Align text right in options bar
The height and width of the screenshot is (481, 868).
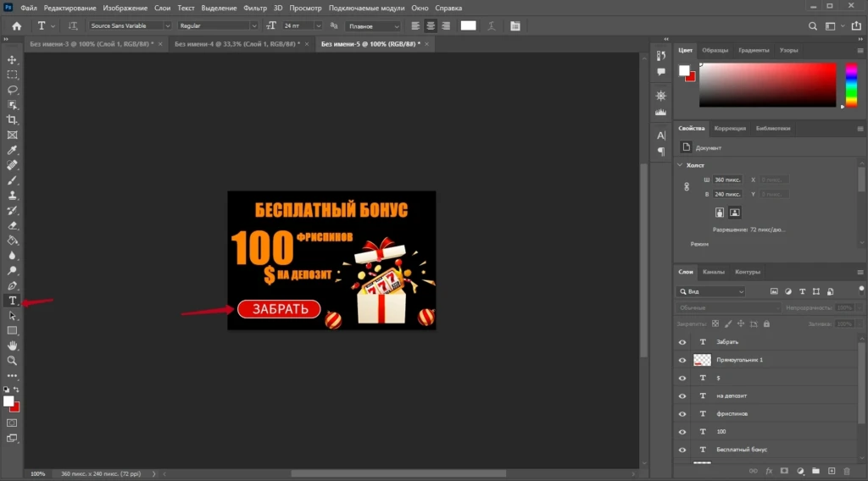click(446, 26)
